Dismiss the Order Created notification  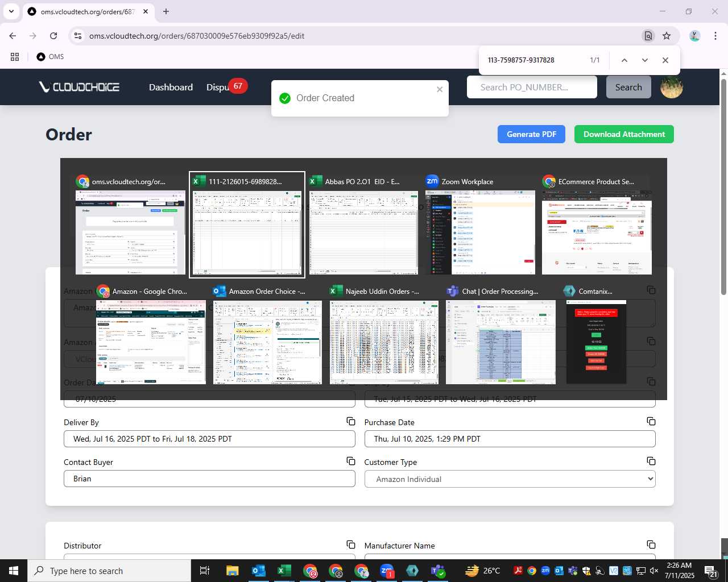(x=440, y=89)
